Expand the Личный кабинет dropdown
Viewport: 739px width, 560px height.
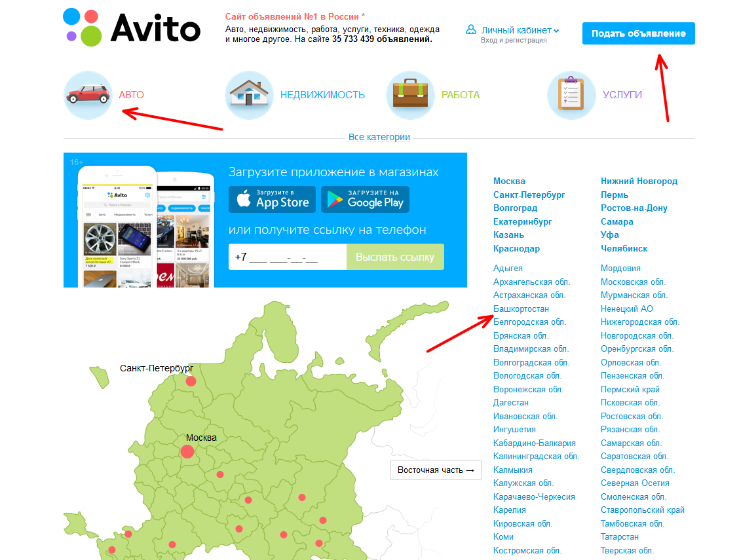click(556, 31)
